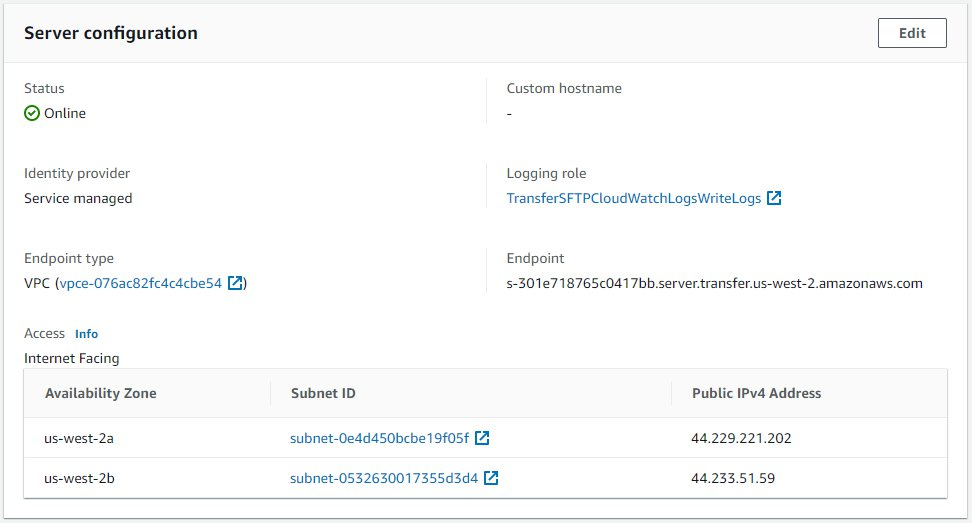
Task: Click the Public IPv4 Address column header
Action: click(x=756, y=393)
